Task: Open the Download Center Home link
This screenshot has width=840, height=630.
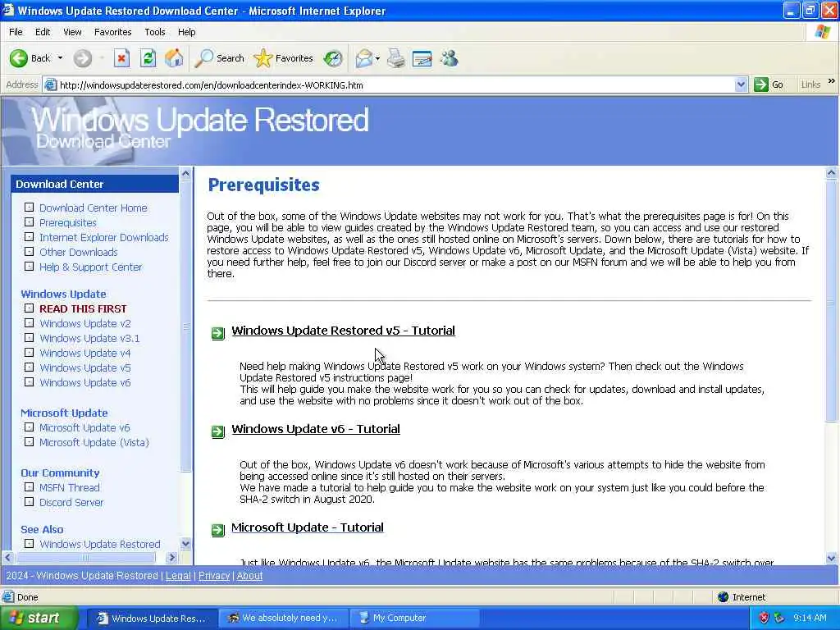Action: click(94, 208)
